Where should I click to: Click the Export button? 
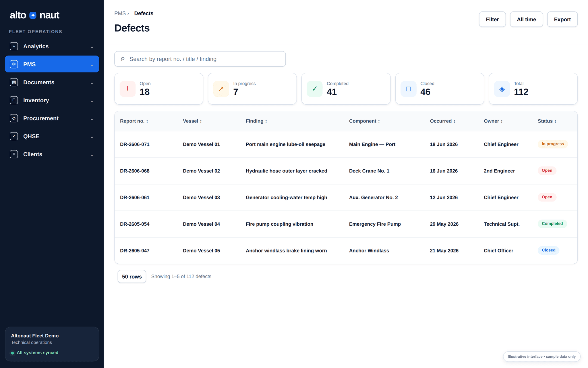[x=562, y=19]
